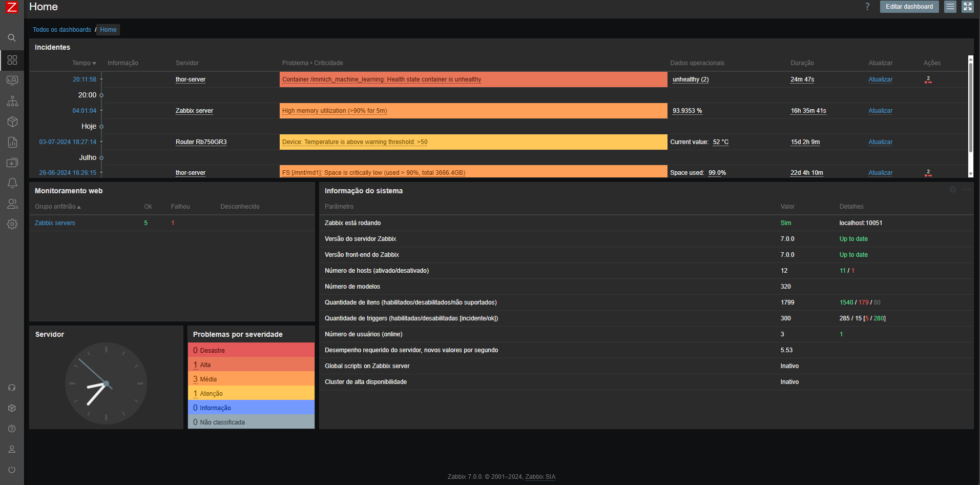Select the Home breadcrumb tab

pos(108,30)
